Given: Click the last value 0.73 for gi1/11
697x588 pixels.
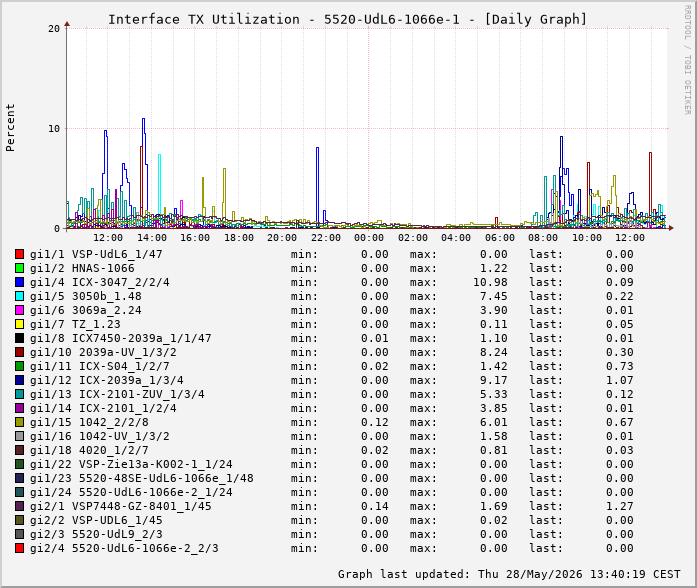Looking at the screenshot, I should pyautogui.click(x=620, y=366).
